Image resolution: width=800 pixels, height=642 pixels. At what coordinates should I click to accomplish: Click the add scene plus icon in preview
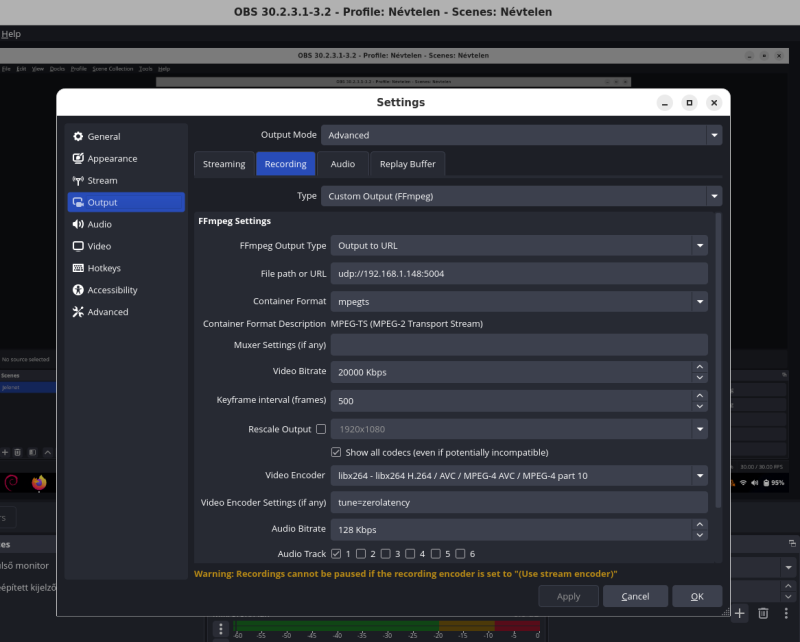(x=5, y=452)
